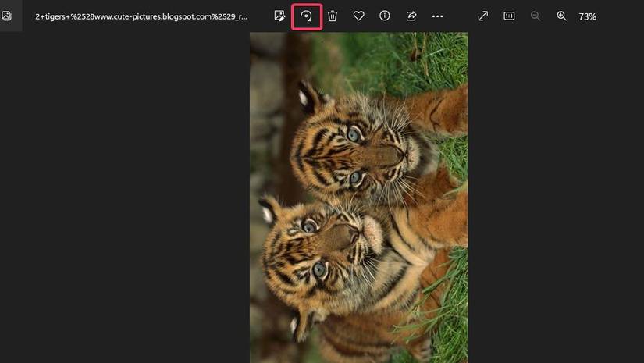Zoom out of the photo

535,16
